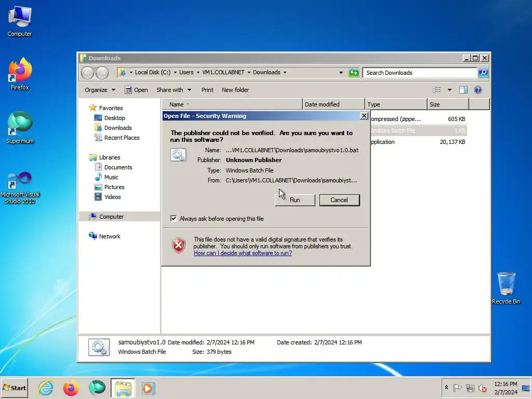Open 'How can I decide what software to run?' link

(x=243, y=253)
